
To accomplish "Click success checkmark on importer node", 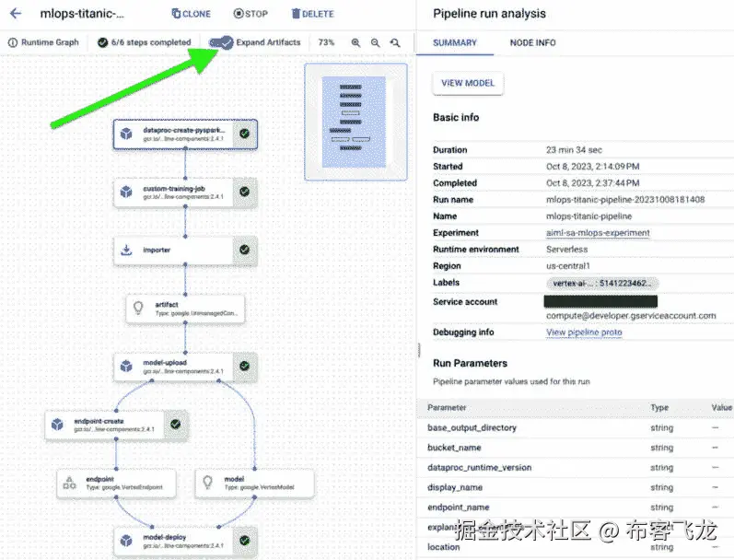I will coord(244,250).
